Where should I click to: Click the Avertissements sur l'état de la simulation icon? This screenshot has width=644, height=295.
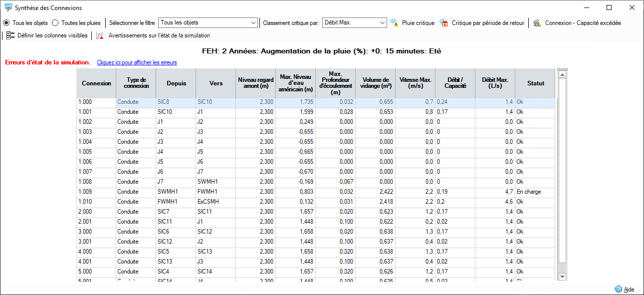point(100,35)
